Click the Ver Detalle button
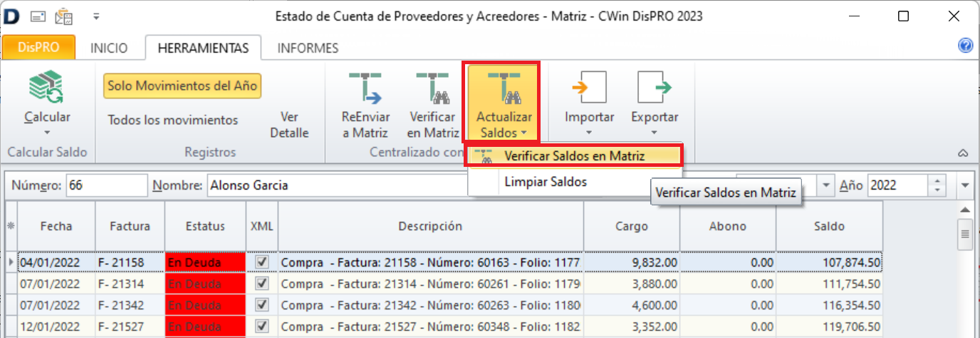The width and height of the screenshot is (980, 338). coord(289,125)
